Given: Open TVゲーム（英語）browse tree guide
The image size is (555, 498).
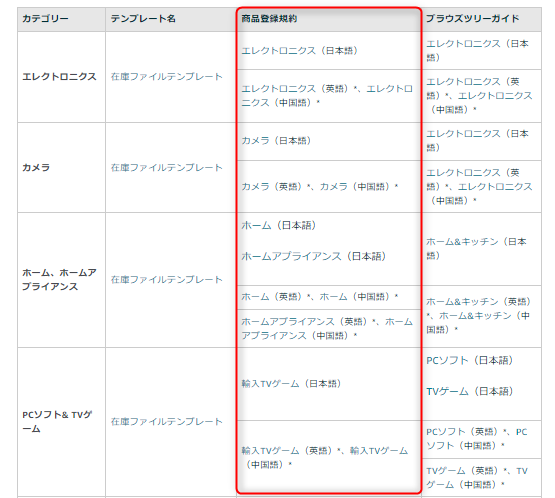Looking at the screenshot, I should pos(465,471).
